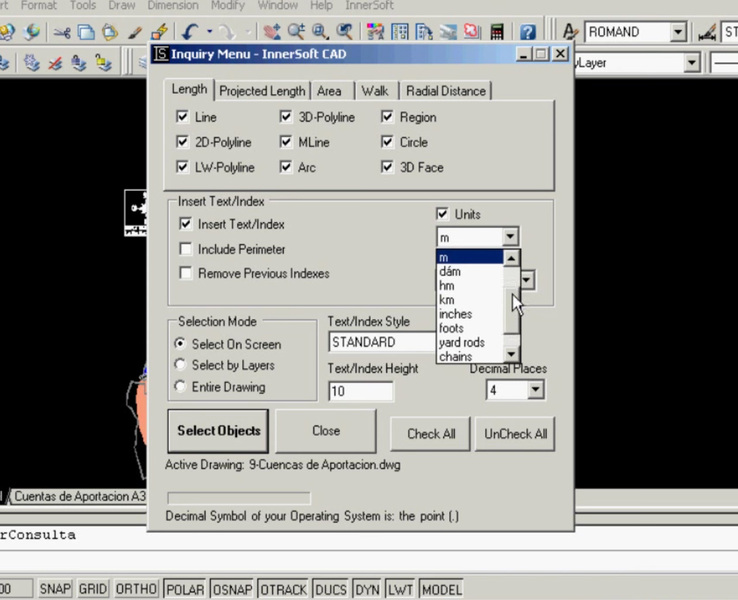Screen dimensions: 738x600
Task: Choose the Select On Screen radio button
Action: pos(180,344)
